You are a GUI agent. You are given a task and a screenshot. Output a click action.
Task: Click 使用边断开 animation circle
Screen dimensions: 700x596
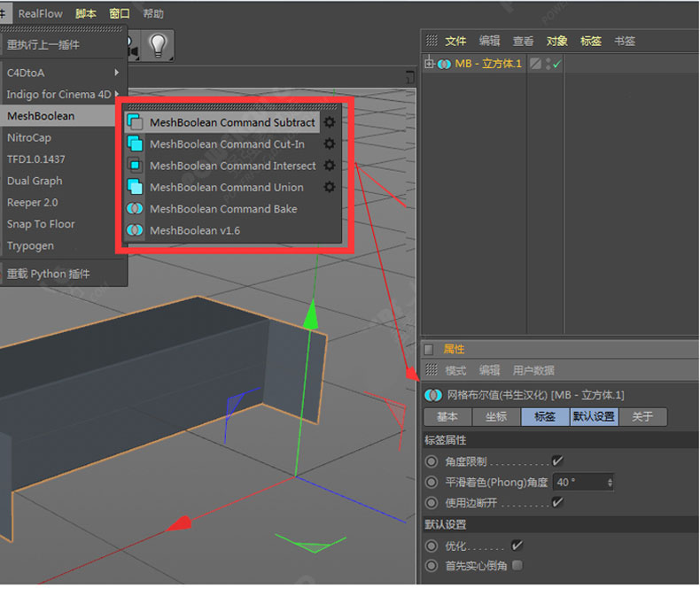point(432,503)
